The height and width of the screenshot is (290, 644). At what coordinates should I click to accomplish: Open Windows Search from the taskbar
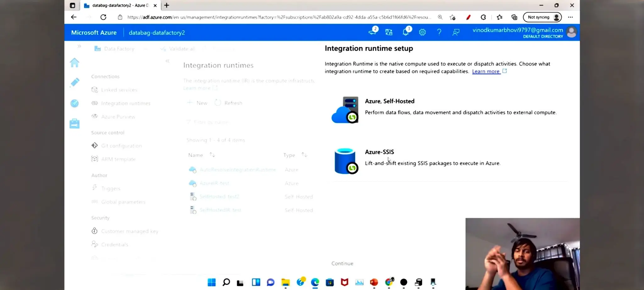[x=226, y=282]
